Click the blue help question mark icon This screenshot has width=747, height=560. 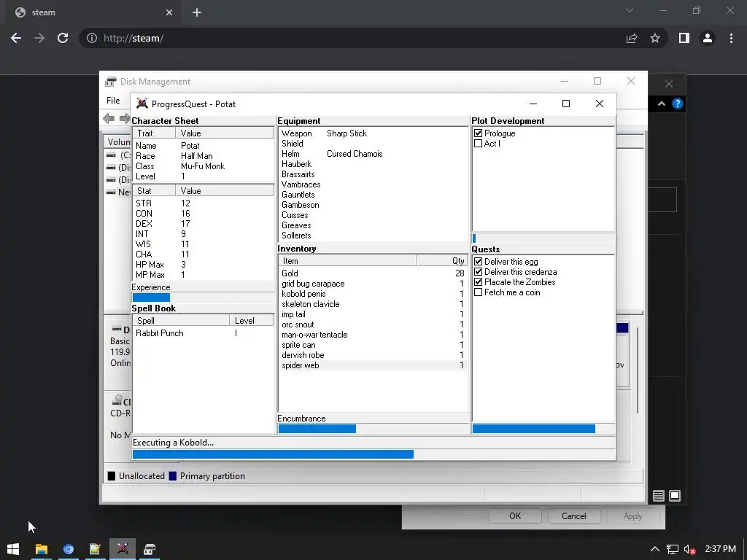point(678,104)
